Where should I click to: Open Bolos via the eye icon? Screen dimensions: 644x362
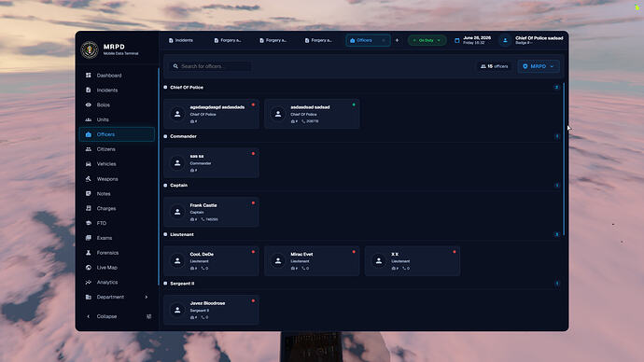point(89,104)
